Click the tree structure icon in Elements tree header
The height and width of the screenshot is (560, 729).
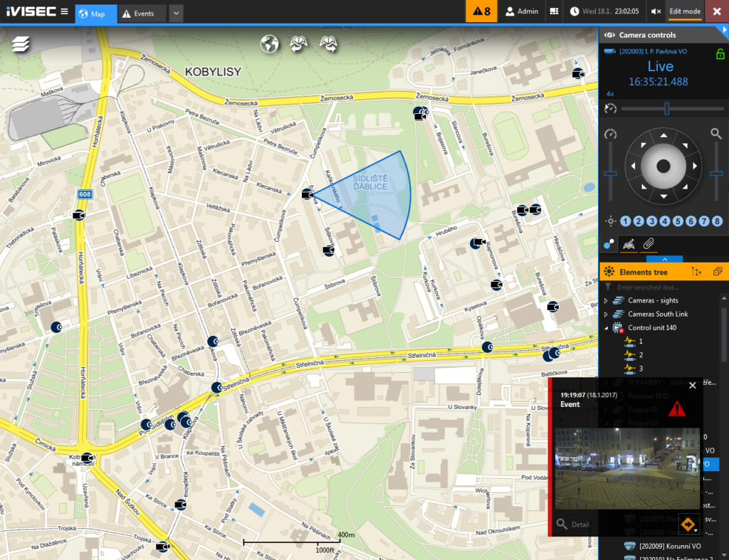pos(696,271)
